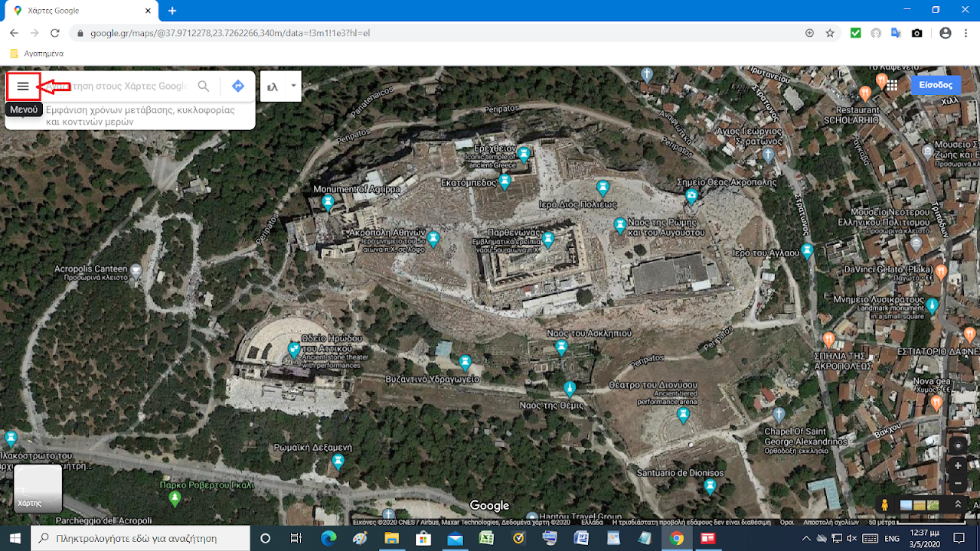Switch to map view via Χάρτης thumbnail
Image resolution: width=980 pixels, height=551 pixels.
click(38, 488)
